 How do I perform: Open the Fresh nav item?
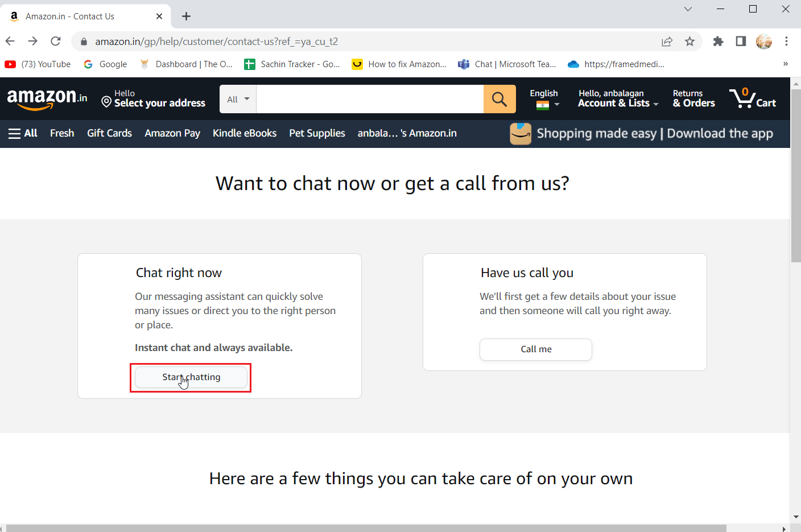point(62,133)
